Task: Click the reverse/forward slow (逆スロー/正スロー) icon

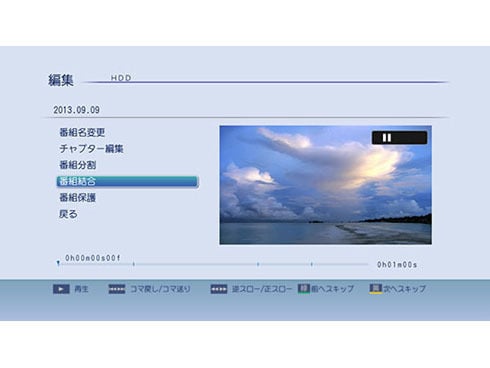Action: coord(219,289)
